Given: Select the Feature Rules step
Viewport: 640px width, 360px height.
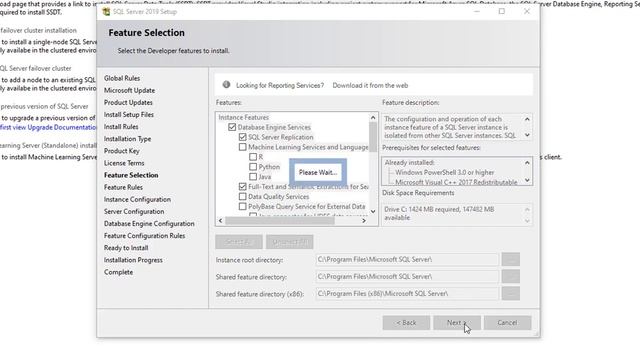Looking at the screenshot, I should (123, 187).
